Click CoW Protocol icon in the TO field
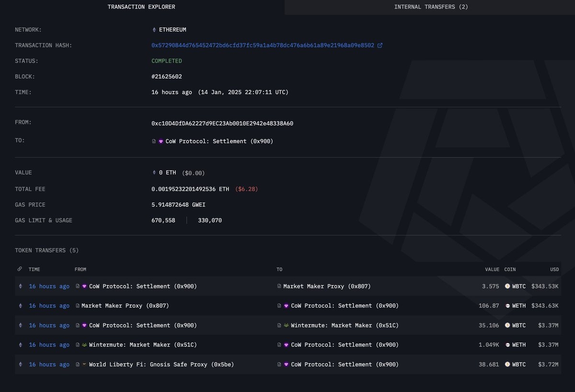 click(x=161, y=141)
